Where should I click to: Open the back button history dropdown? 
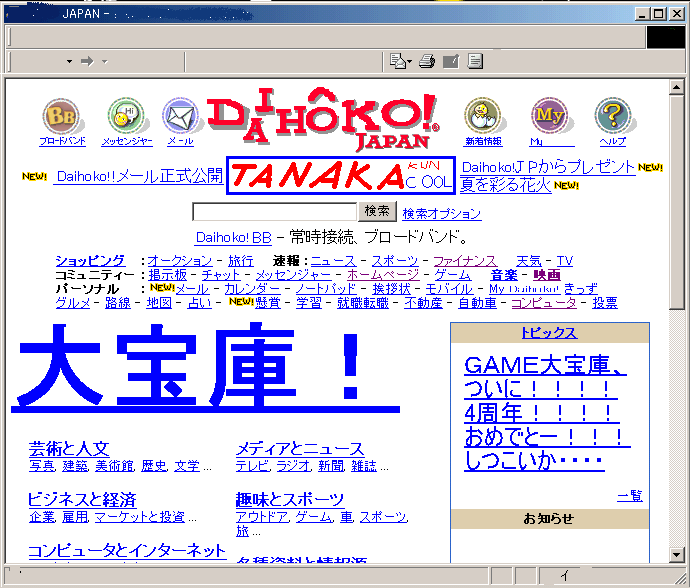pyautogui.click(x=69, y=61)
